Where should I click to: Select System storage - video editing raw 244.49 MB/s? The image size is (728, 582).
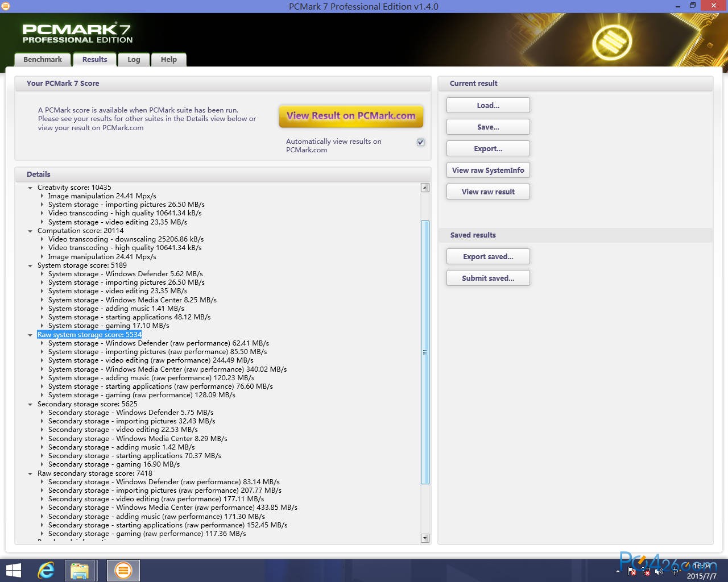[x=151, y=360]
